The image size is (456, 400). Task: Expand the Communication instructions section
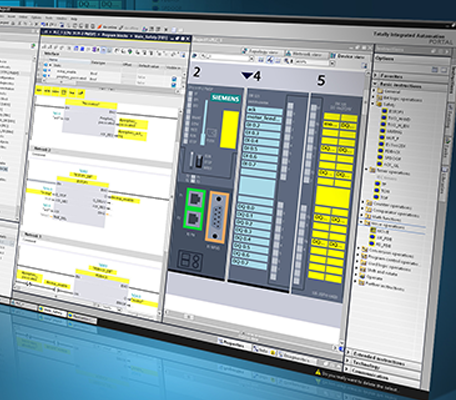(x=347, y=369)
